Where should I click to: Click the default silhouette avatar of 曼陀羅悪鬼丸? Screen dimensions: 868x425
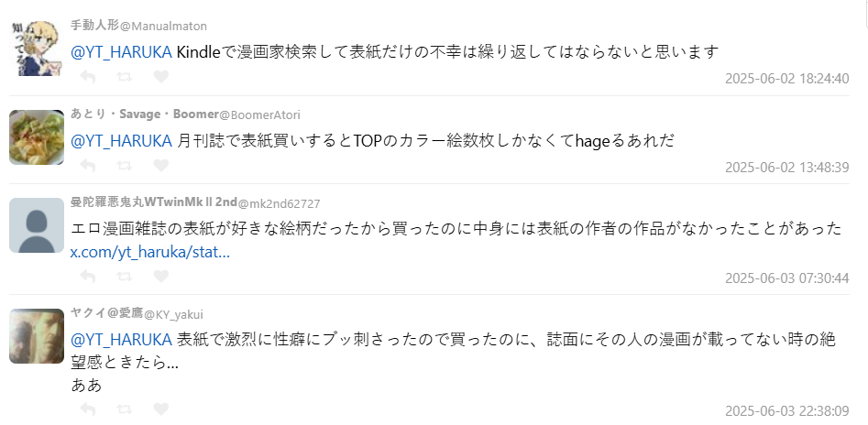click(37, 224)
